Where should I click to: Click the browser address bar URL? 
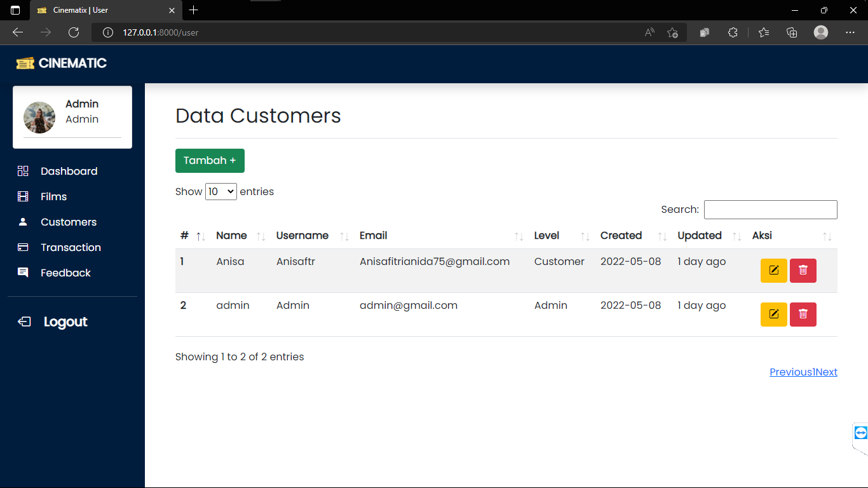[161, 32]
